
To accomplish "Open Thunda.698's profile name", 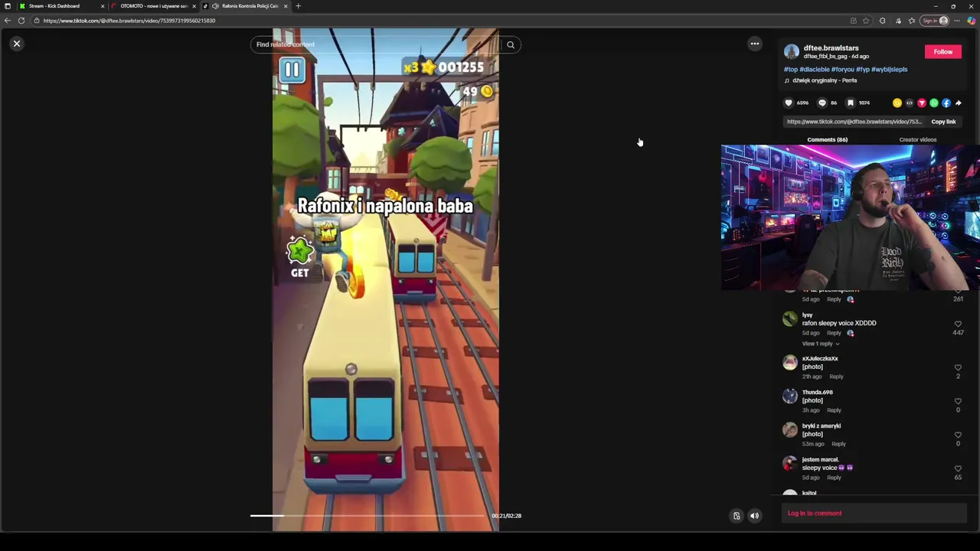I will coord(817,393).
